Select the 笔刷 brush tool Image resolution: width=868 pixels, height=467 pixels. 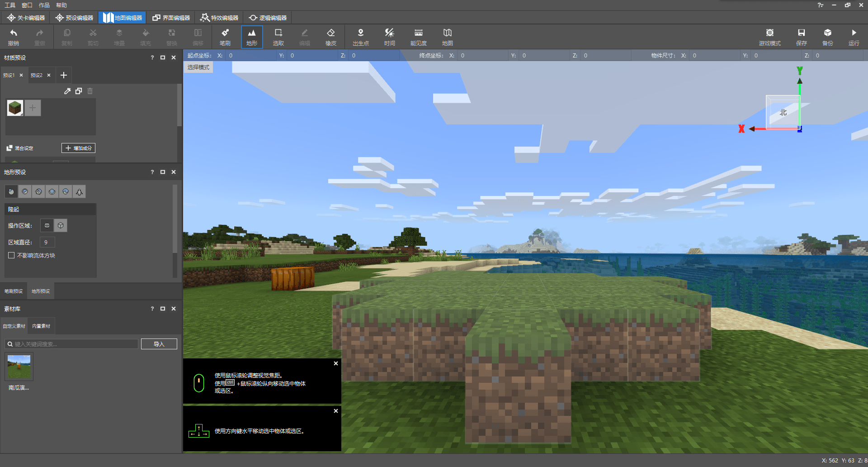(x=225, y=37)
